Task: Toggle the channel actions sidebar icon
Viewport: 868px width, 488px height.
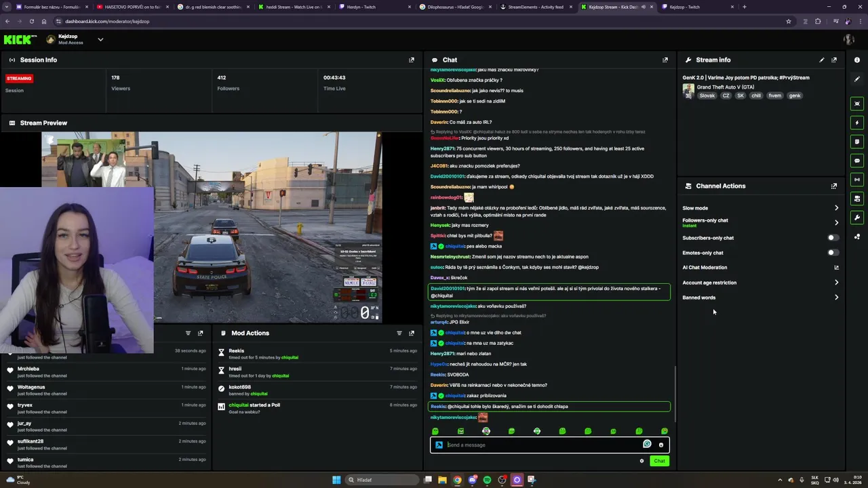Action: [x=857, y=199]
